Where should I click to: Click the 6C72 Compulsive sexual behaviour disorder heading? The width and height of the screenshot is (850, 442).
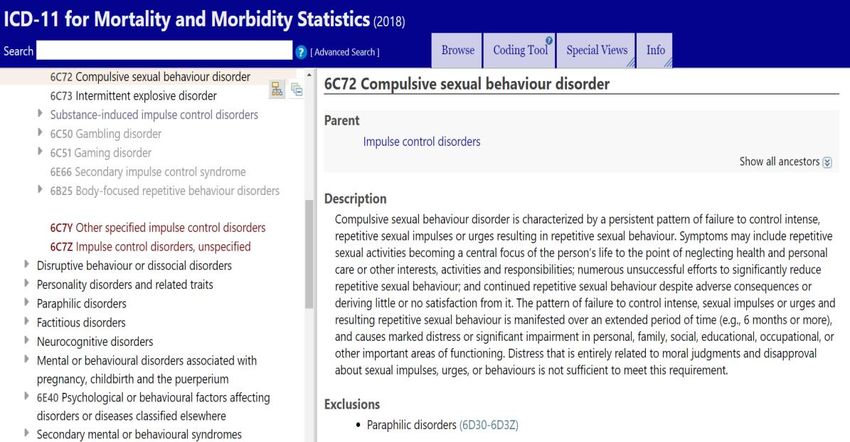click(x=467, y=84)
